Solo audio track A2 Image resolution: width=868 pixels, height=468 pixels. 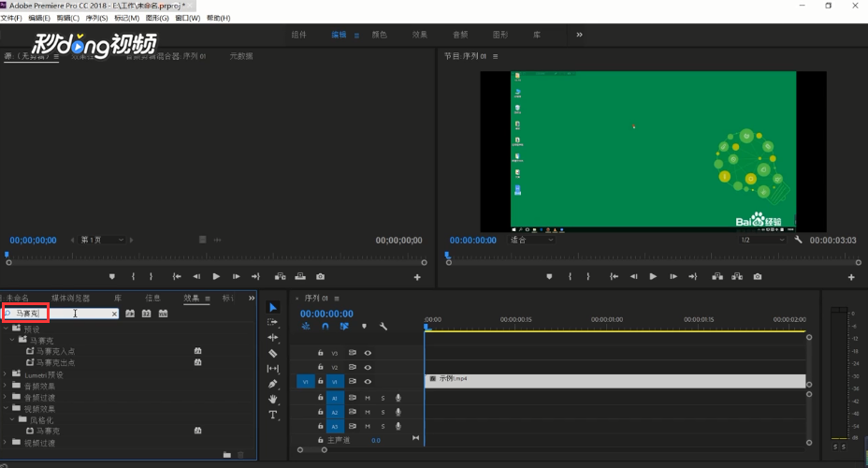tap(383, 412)
